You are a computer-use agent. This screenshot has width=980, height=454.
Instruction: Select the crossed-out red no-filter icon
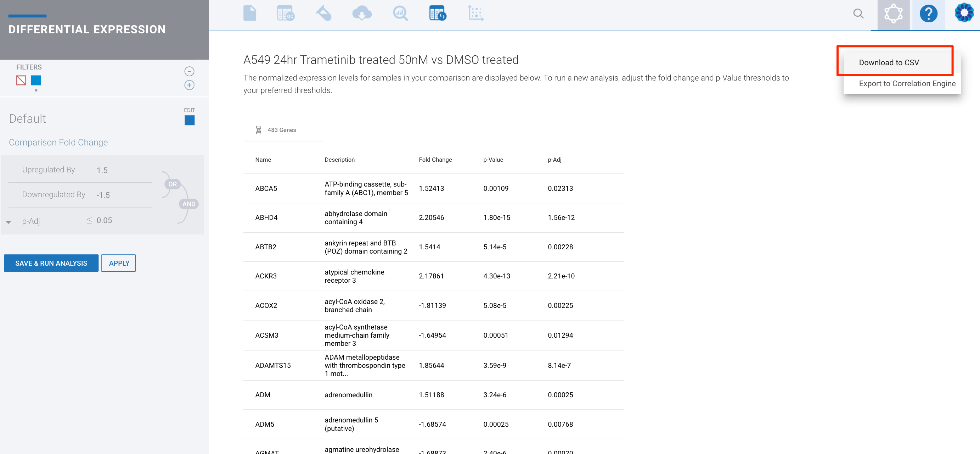21,81
